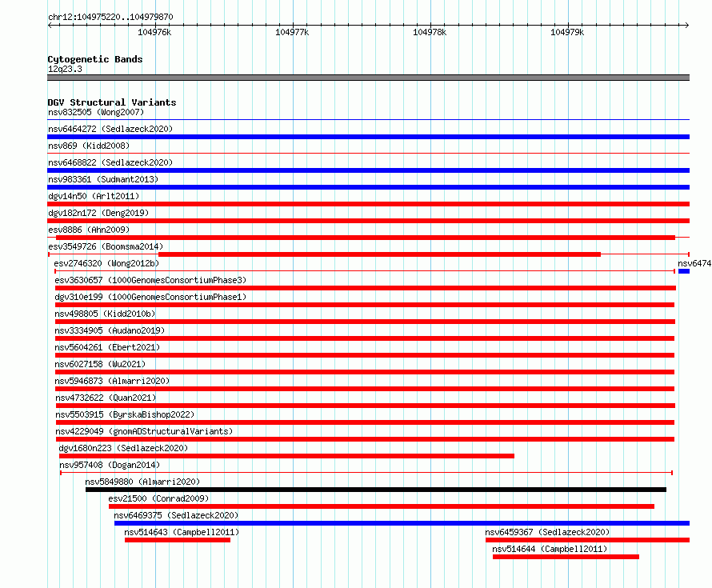712x588 pixels.
Task: Open nsv983361 (Sudmant2013) variant label
Action: click(x=103, y=179)
